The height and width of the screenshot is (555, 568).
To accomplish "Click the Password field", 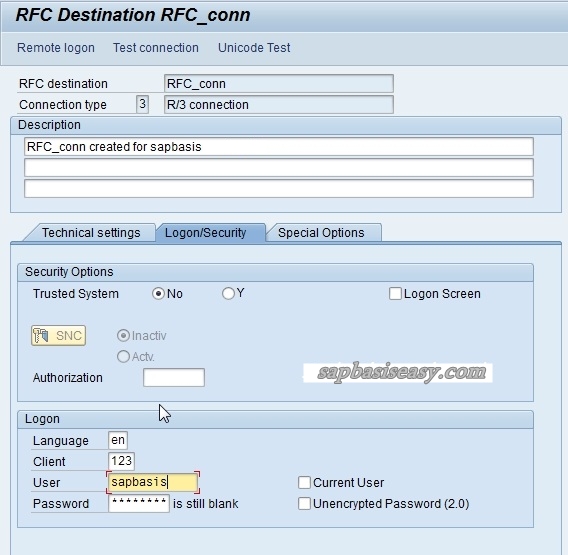I will click(x=139, y=503).
